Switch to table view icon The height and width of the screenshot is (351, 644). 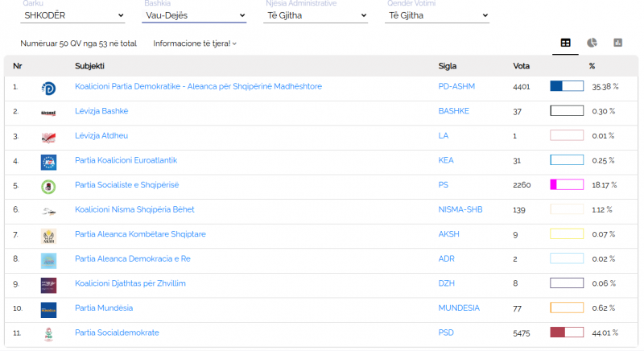565,43
